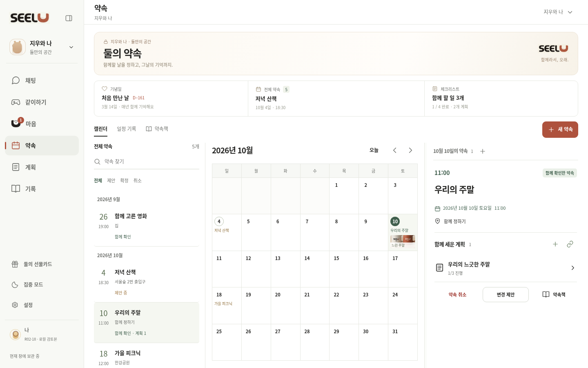Select 가을 피크닉 in appointment list

[147, 357]
